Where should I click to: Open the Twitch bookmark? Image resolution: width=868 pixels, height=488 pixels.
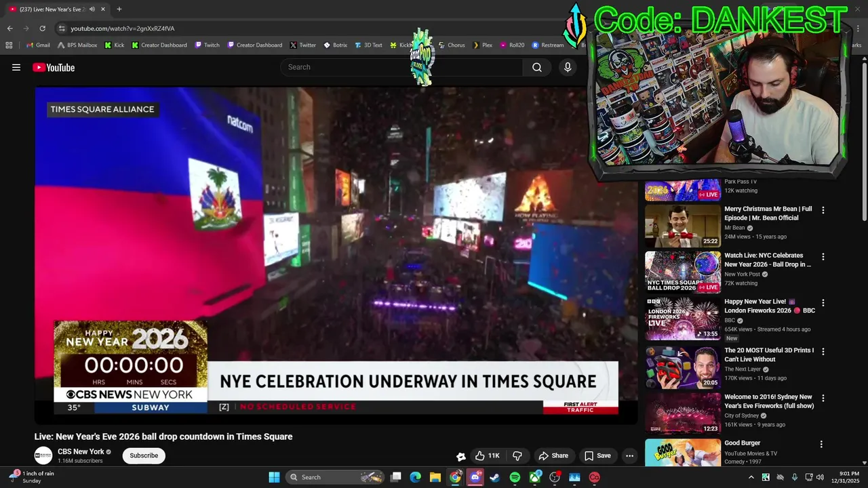tap(207, 45)
